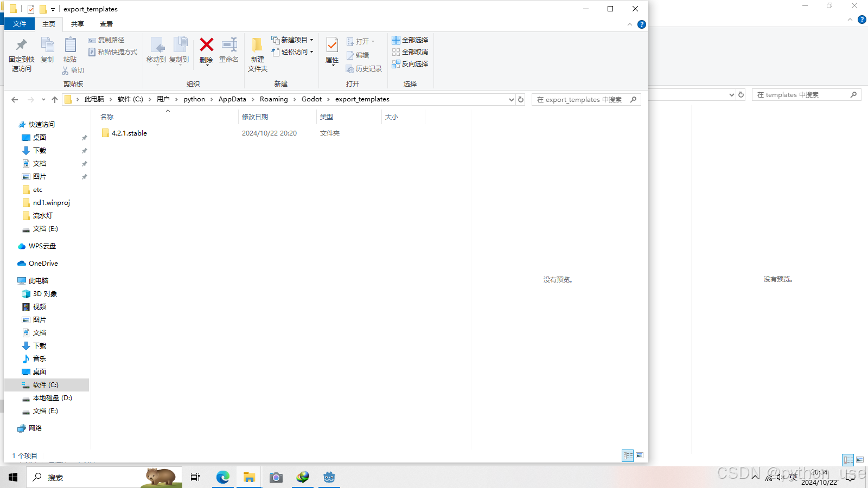Click the red Delete (删除) icon
This screenshot has width=868, height=488.
(206, 44)
